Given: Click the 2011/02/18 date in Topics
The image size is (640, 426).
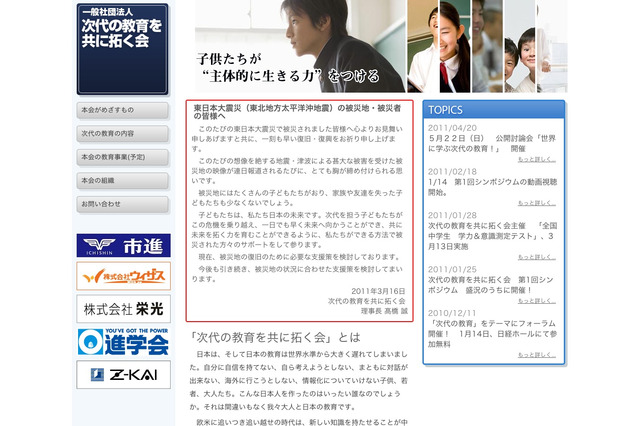Looking at the screenshot, I should point(452,172).
